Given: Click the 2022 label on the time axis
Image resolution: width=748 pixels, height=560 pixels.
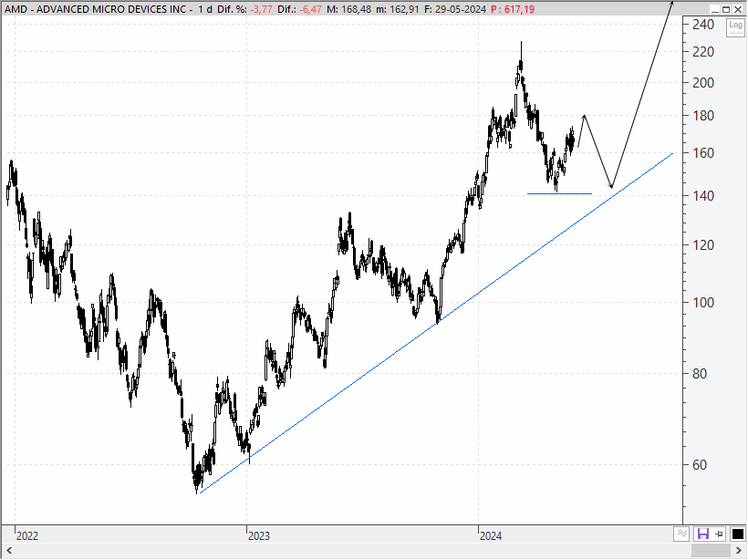Looking at the screenshot, I should coord(27,536).
